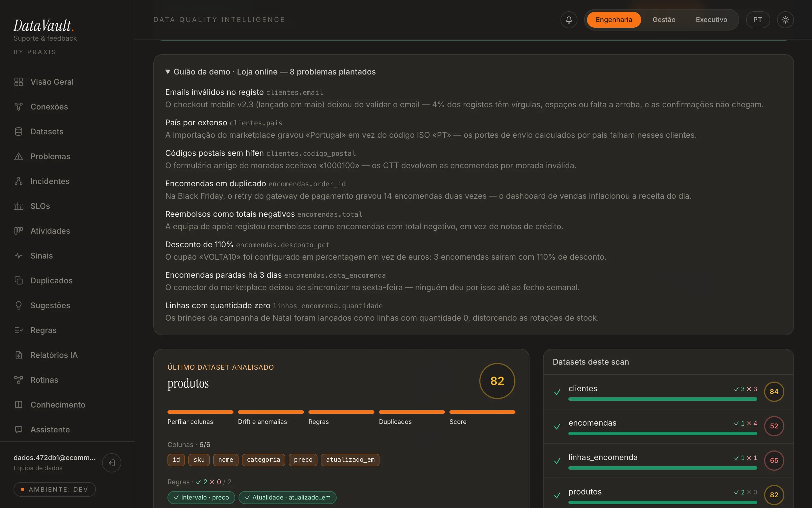The width and height of the screenshot is (812, 508).
Task: Click the 84 score badge for clientes
Action: (774, 392)
